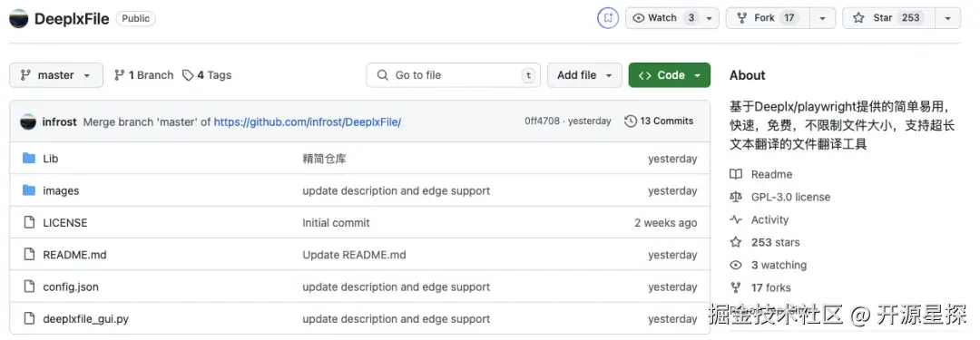Open the Readme link in About
Screen dimensions: 980x340
pyautogui.click(x=771, y=174)
